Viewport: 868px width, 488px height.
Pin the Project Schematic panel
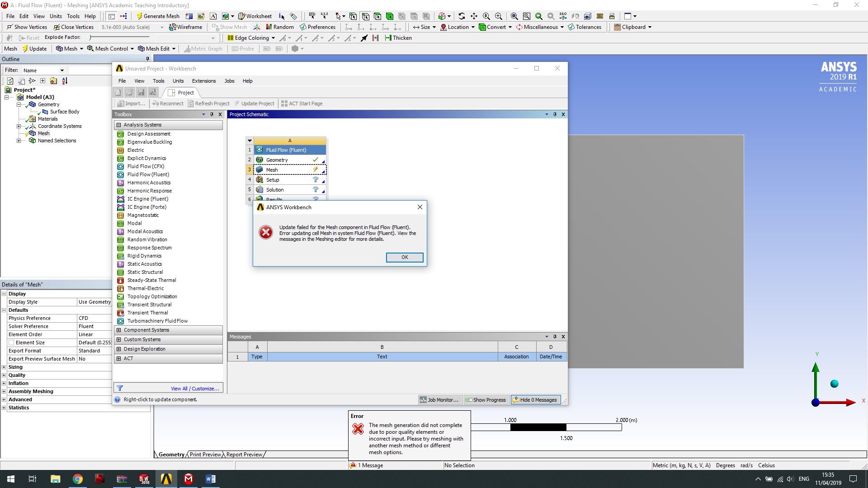pyautogui.click(x=555, y=114)
